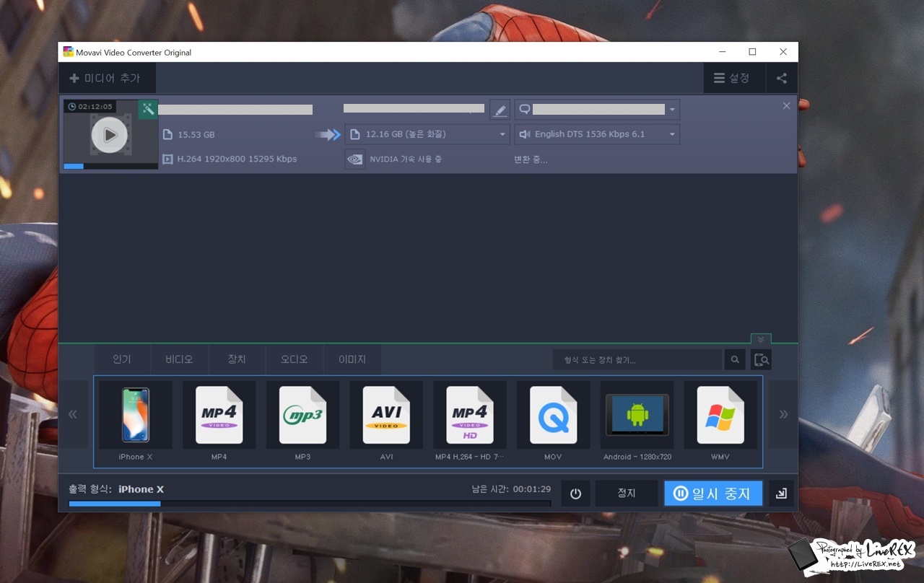Select the MP3 format preset
The height and width of the screenshot is (583, 924).
[302, 422]
